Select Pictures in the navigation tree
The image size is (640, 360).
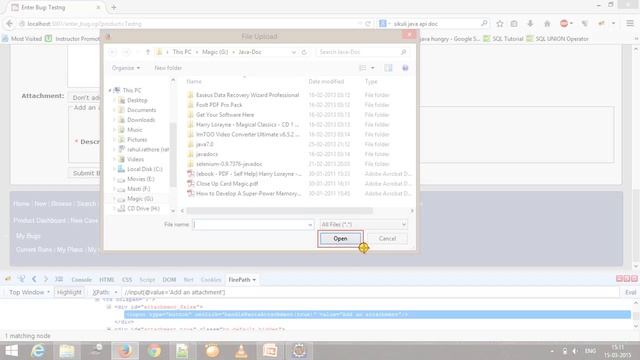(x=137, y=140)
